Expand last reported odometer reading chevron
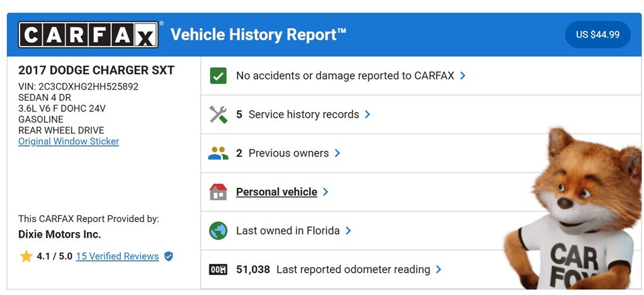The height and width of the screenshot is (295, 644). (439, 270)
